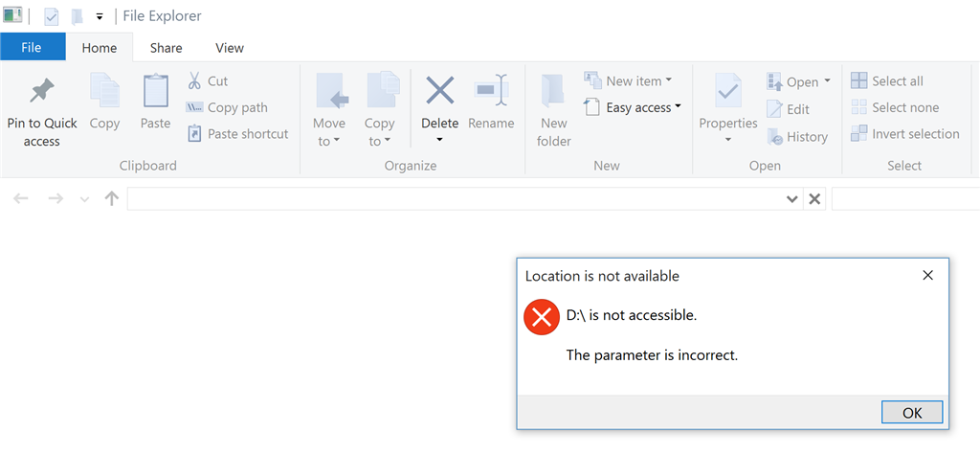
Task: Open the Quick Access Toolbar customize arrow
Action: pos(100,16)
